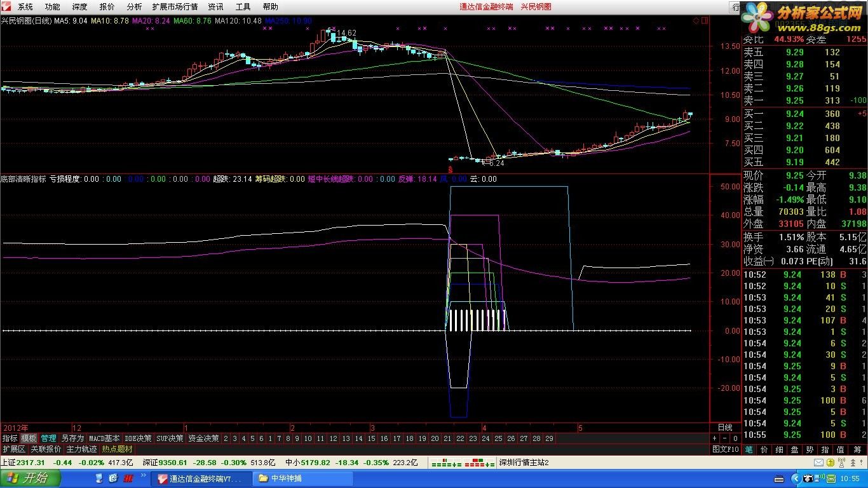Viewport: 868px width, 488px height.
Task: Click the network connection tray icon
Action: click(x=819, y=478)
